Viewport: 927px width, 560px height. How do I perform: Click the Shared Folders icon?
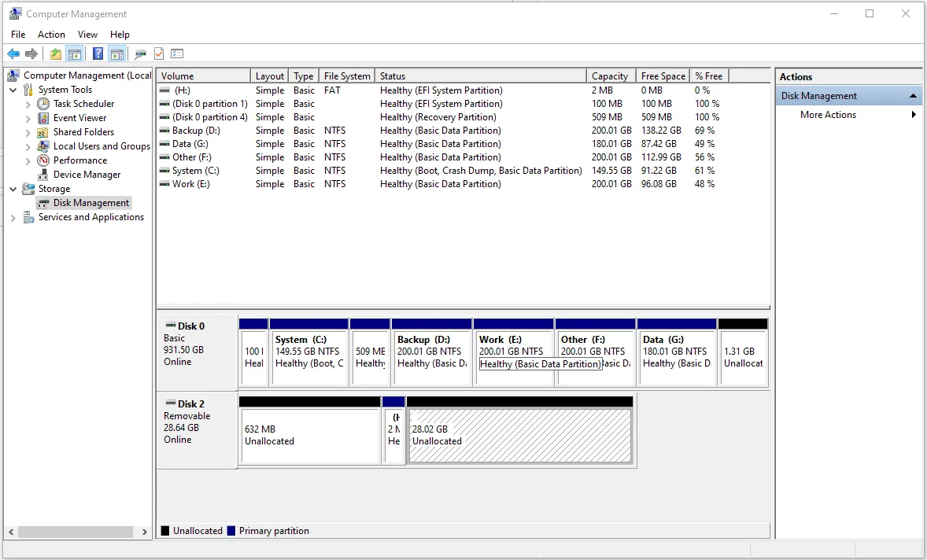pos(43,132)
